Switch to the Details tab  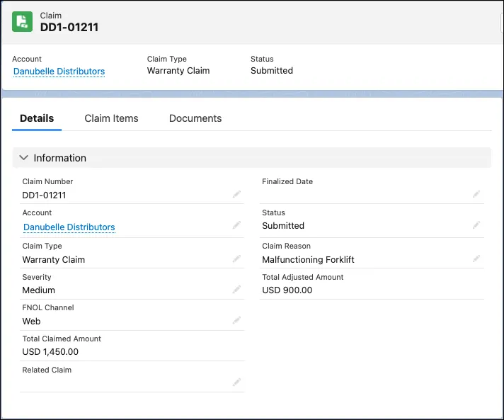pyautogui.click(x=37, y=118)
